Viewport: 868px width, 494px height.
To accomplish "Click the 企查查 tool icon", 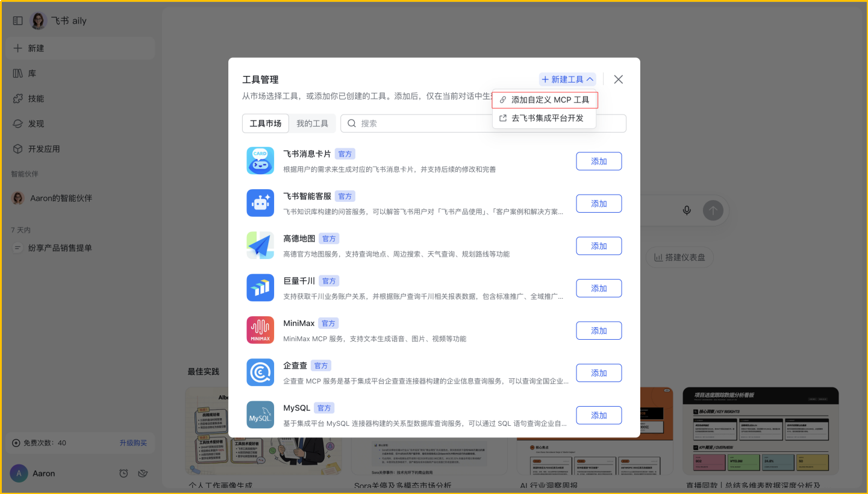I will tap(260, 372).
